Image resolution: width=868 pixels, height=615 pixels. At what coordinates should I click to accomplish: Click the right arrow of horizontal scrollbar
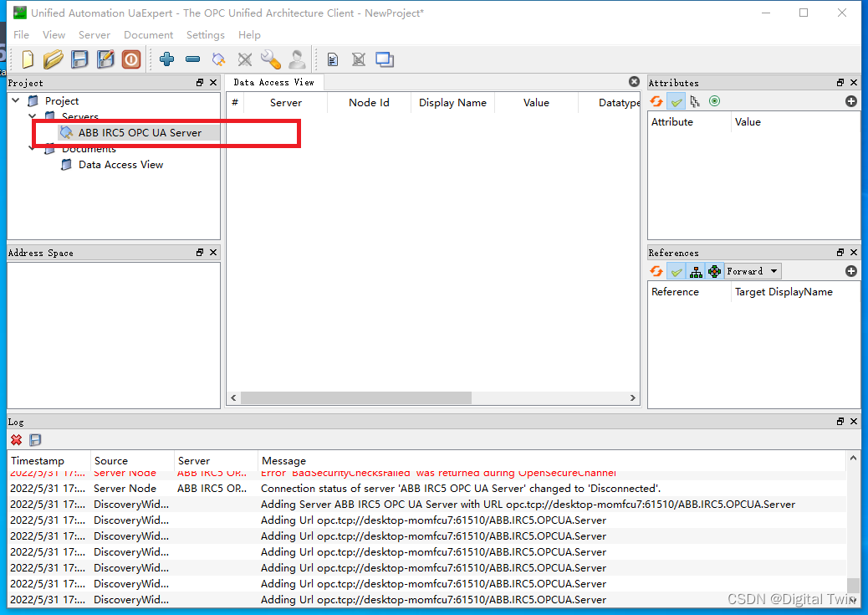(x=633, y=397)
